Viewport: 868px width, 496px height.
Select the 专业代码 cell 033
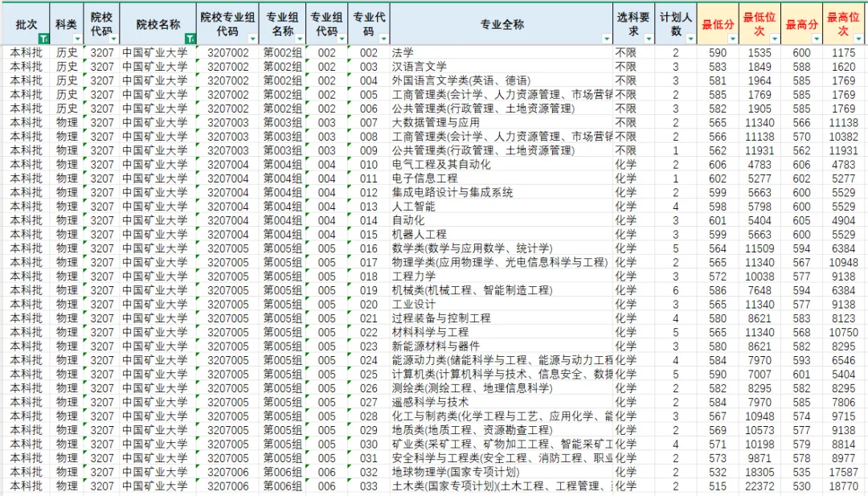click(x=369, y=486)
